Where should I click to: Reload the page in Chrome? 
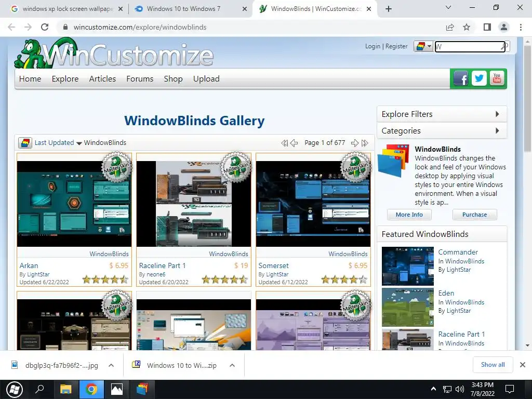[45, 27]
